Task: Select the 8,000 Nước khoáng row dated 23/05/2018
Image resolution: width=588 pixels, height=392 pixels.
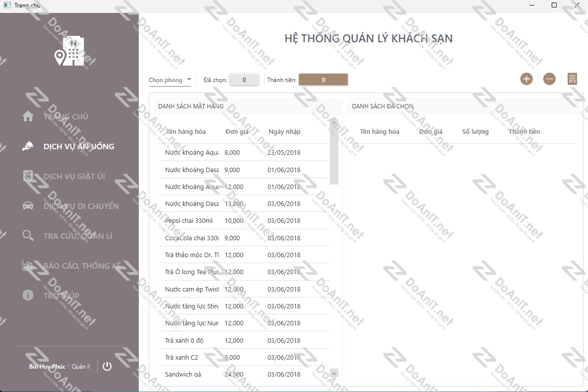Action: (x=244, y=153)
